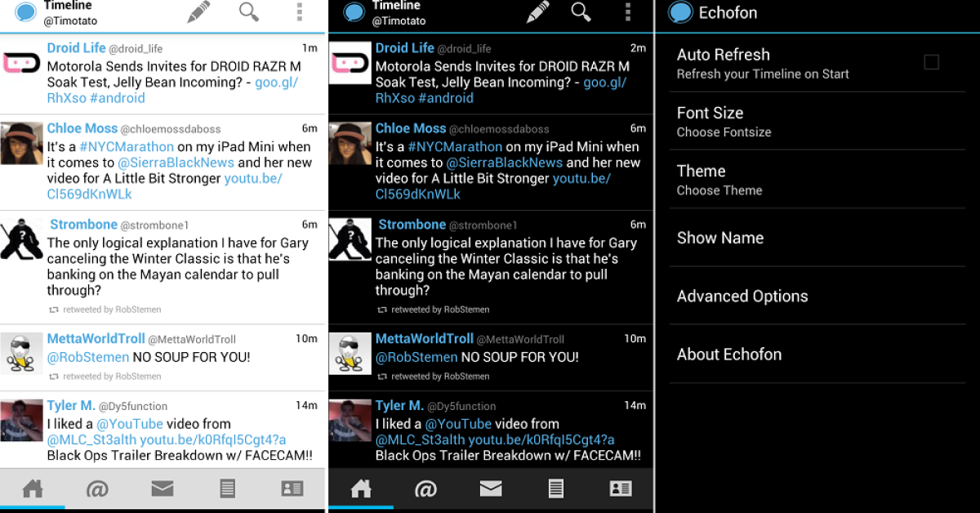Screen dimensions: 980x513
Task: Tap retweet icon under MettaWorldTroll dark tweet
Action: [x=382, y=377]
